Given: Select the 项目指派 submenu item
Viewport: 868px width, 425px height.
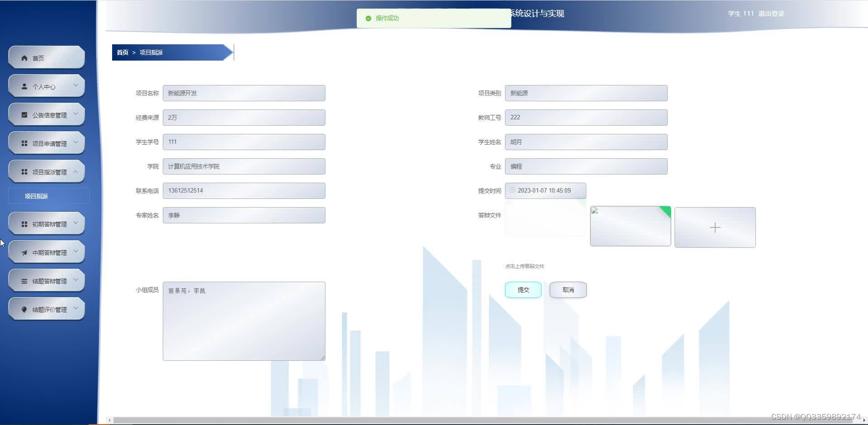Looking at the screenshot, I should [x=49, y=196].
